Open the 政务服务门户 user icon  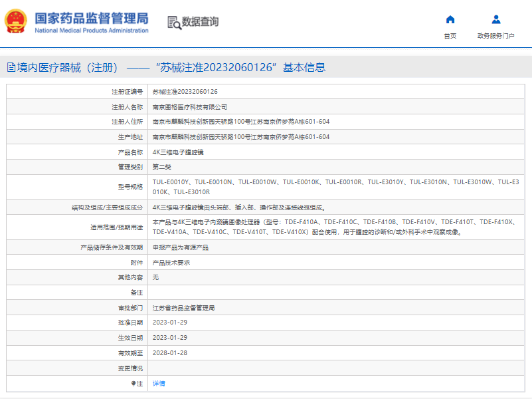496,19
